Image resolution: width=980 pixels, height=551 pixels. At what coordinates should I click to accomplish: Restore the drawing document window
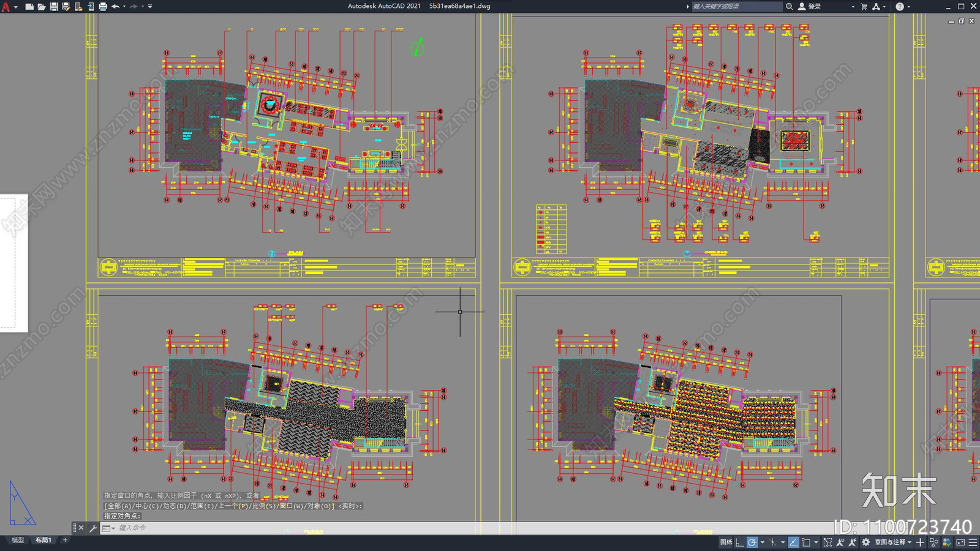[962, 21]
